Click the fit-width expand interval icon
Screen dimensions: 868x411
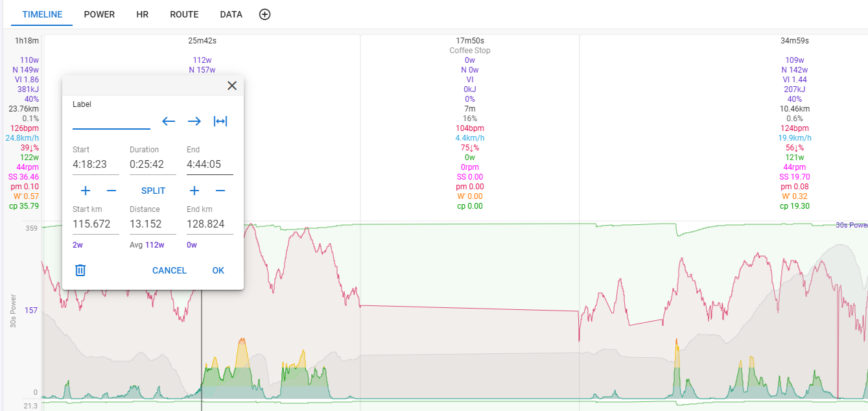coord(220,121)
